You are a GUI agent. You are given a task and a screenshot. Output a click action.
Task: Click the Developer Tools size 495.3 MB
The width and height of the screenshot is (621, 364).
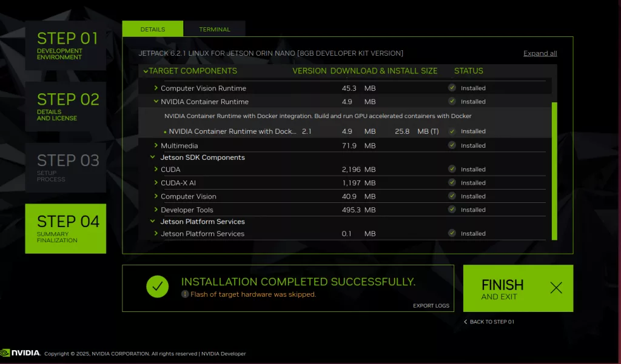(358, 210)
